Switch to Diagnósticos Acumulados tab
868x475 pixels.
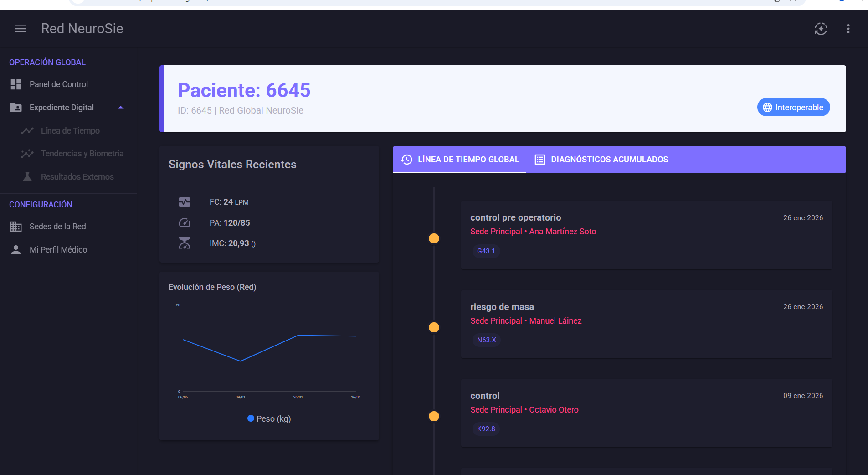[601, 160]
